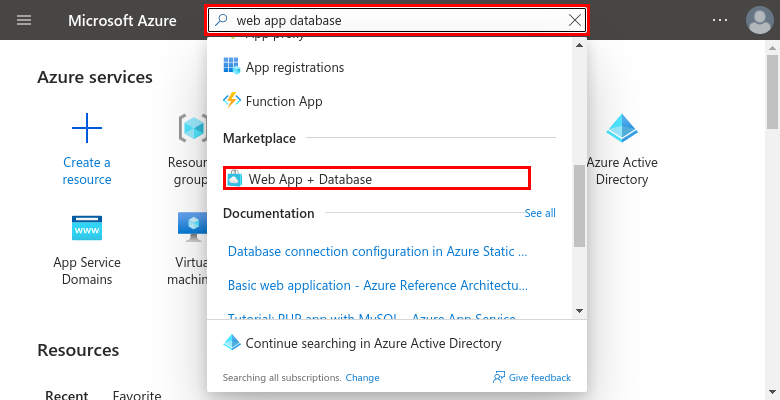780x400 pixels.
Task: Click the search dropdown scrollbar down arrow
Action: point(579,310)
